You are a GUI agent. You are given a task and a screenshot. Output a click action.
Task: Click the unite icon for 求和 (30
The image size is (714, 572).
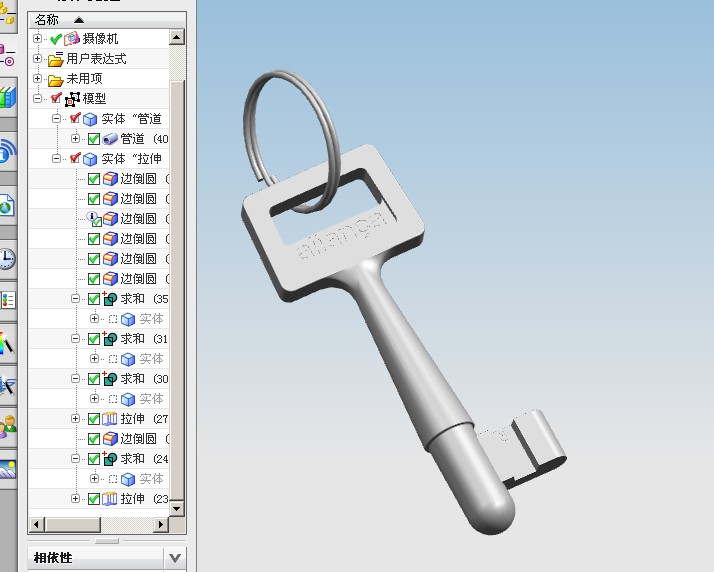(x=110, y=379)
